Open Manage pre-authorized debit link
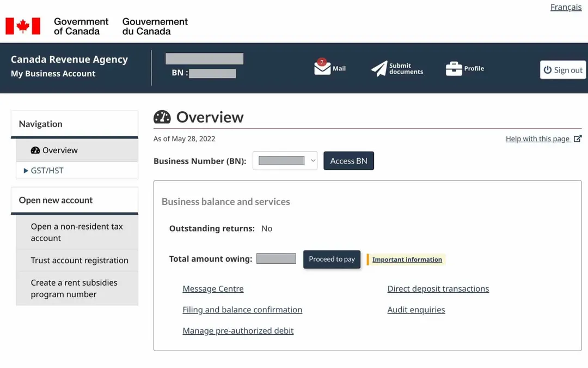This screenshot has height=368, width=588. coord(238,331)
